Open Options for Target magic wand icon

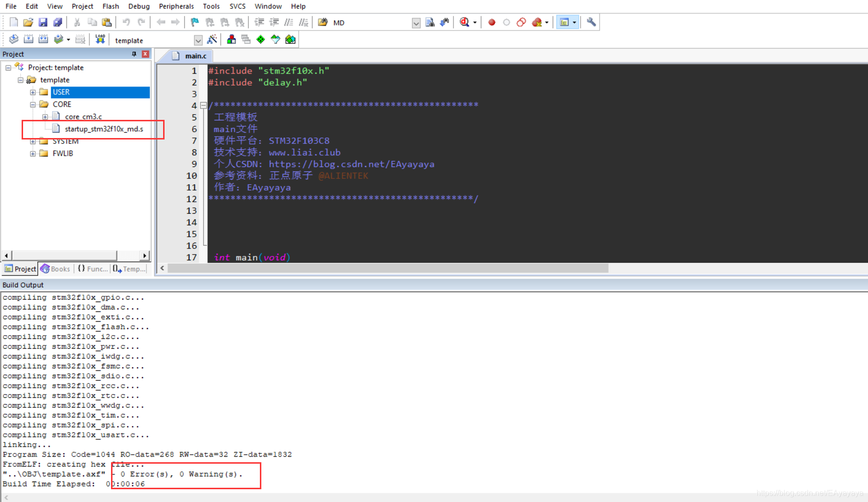[x=212, y=39]
